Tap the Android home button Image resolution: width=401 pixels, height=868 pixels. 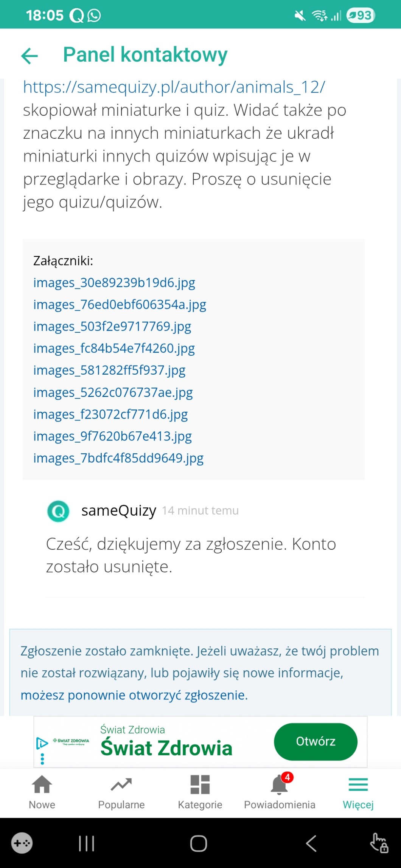pos(199,843)
